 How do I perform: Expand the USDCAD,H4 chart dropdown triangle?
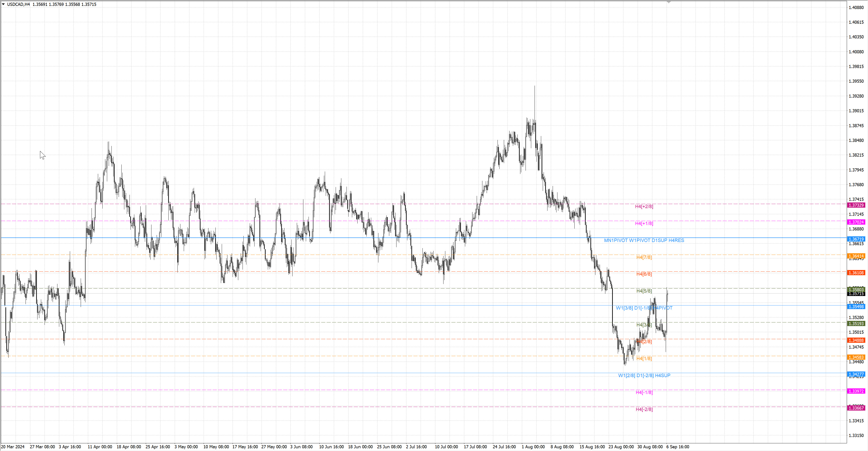pos(3,4)
